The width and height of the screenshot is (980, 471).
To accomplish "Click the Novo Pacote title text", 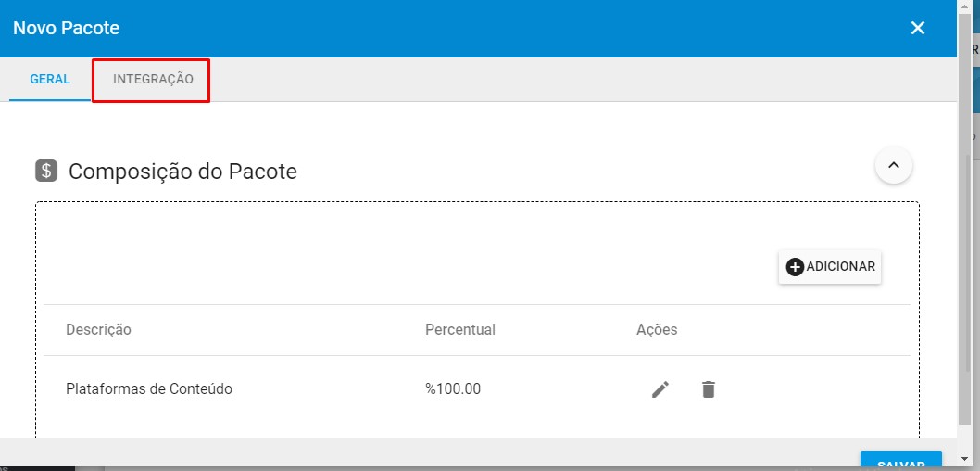I will (x=67, y=28).
